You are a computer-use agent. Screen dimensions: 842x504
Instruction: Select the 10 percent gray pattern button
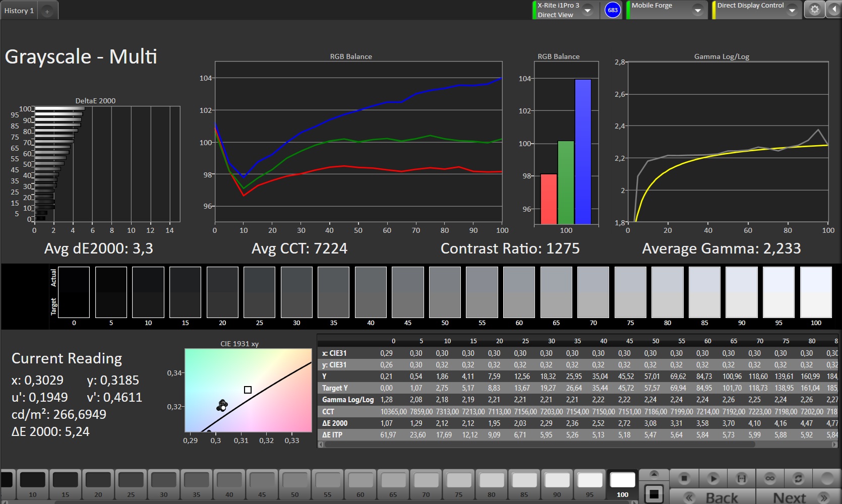[33, 485]
